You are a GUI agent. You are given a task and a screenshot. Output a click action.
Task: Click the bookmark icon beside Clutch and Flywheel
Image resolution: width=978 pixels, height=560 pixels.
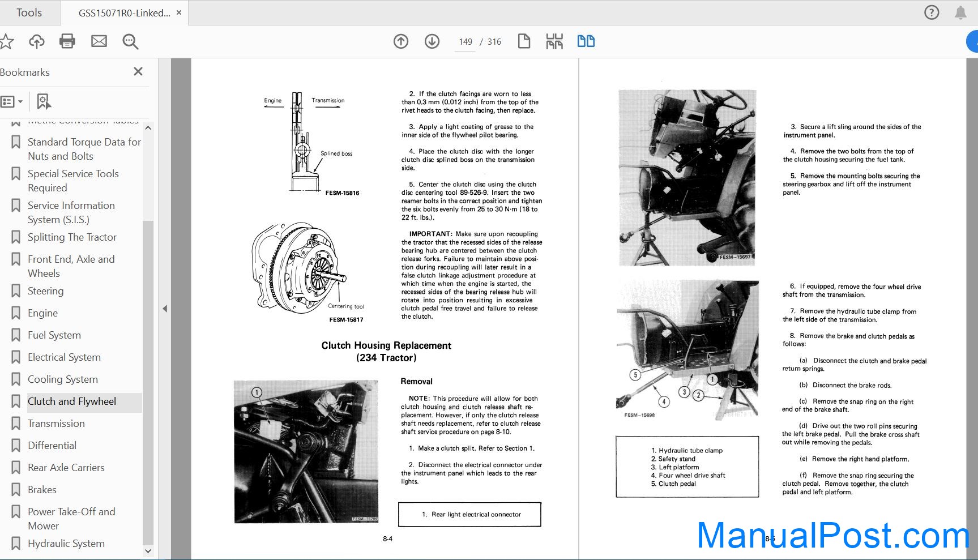click(x=16, y=401)
